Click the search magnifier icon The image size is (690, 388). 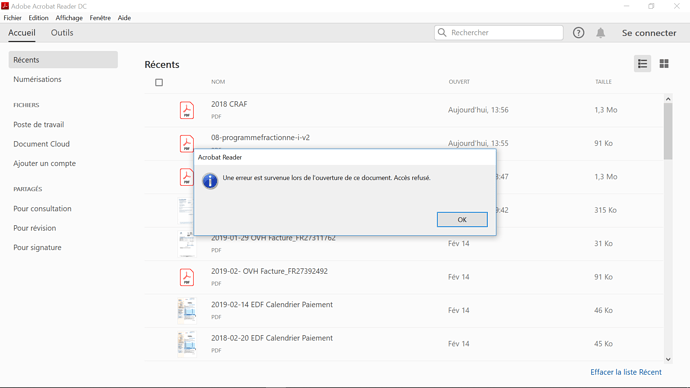point(442,33)
